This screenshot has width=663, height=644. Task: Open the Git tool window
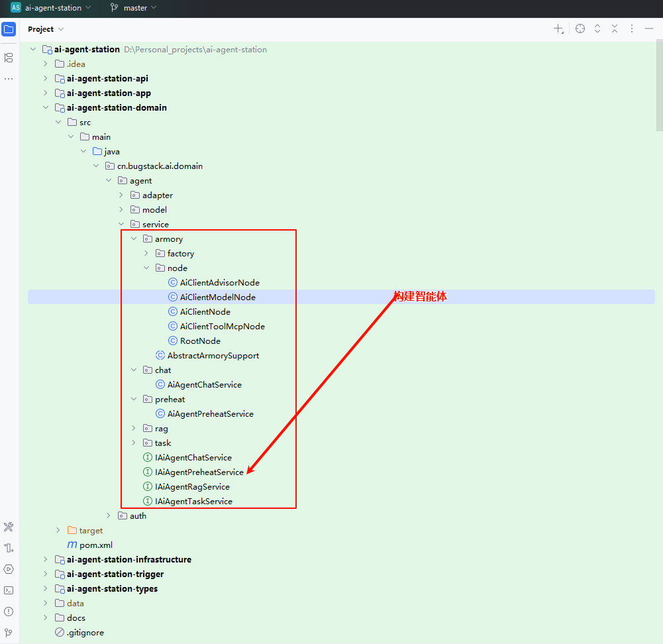point(9,632)
